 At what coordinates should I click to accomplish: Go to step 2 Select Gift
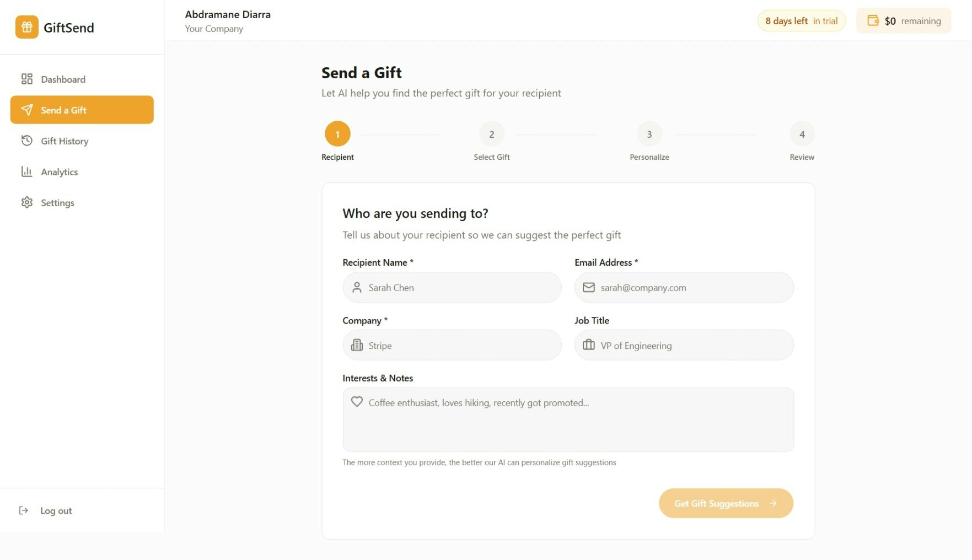491,134
